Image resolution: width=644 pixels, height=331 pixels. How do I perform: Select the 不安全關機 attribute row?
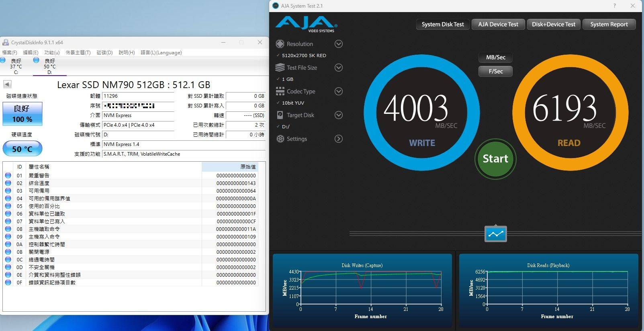(x=131, y=267)
